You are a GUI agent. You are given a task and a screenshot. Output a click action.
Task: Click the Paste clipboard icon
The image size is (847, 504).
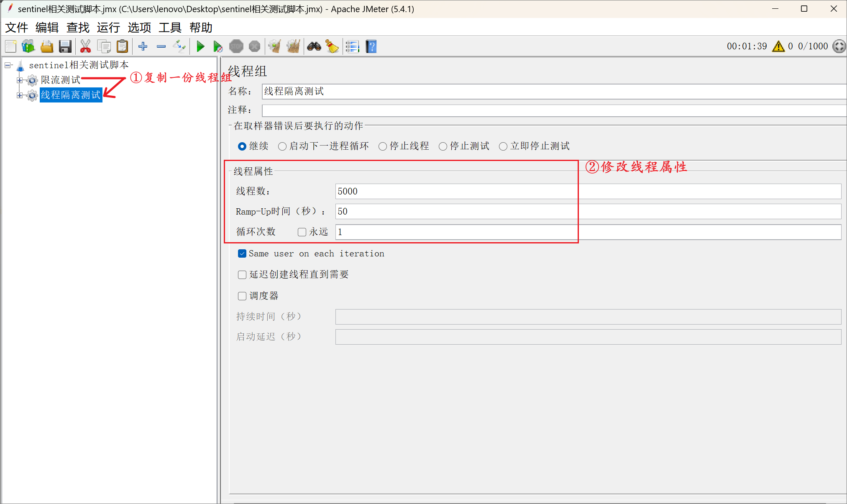pos(122,46)
